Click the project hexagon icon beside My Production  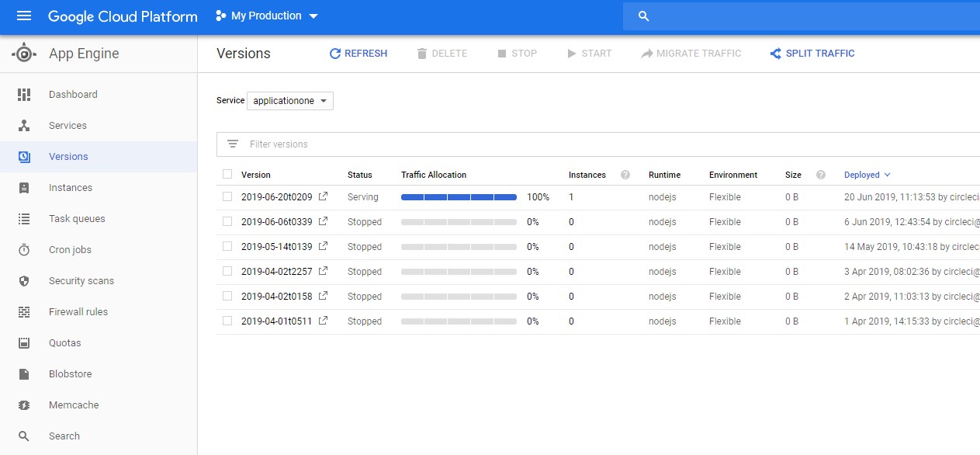click(x=220, y=16)
